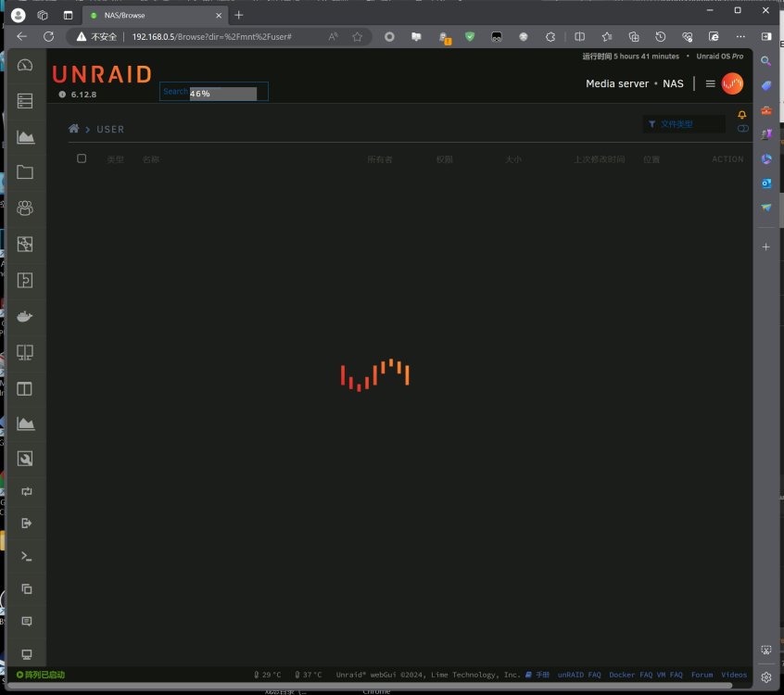Screen dimensions: 784x695
Task: Select the NAS/Browse browser tab
Action: (x=156, y=16)
